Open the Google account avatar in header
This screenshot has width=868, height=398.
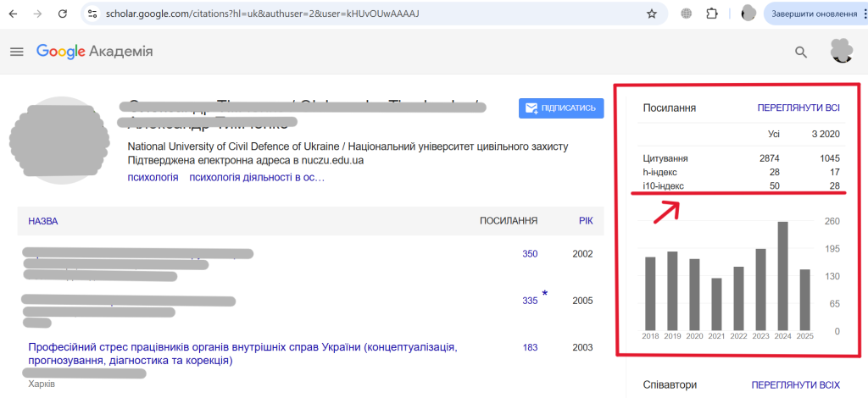[842, 51]
